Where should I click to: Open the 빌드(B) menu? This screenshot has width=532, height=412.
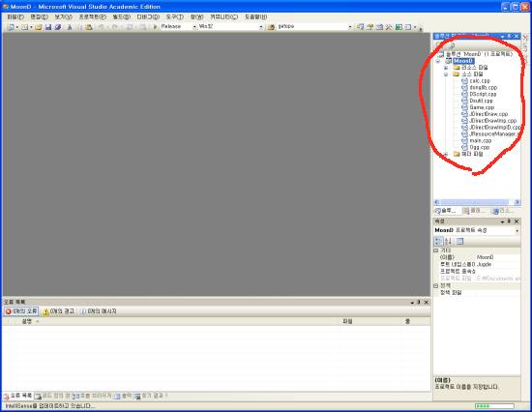pyautogui.click(x=122, y=17)
